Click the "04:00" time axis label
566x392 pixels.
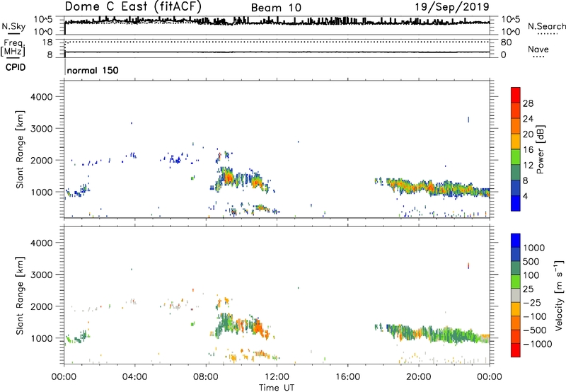click(134, 377)
